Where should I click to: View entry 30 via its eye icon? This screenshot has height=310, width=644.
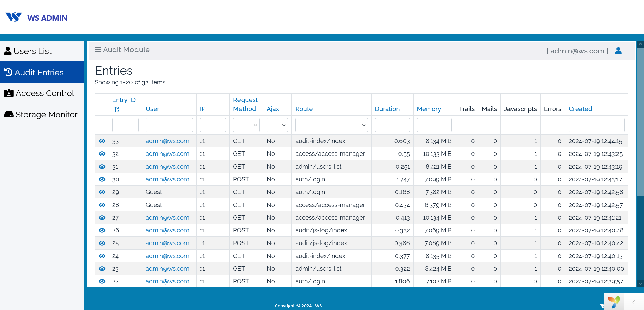coord(102,179)
